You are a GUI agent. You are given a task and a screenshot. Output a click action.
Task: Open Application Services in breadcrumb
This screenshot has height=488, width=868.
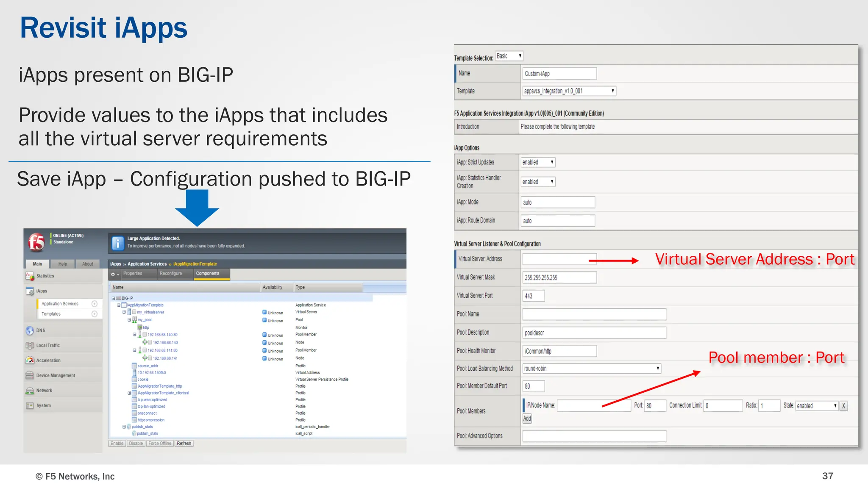point(147,264)
